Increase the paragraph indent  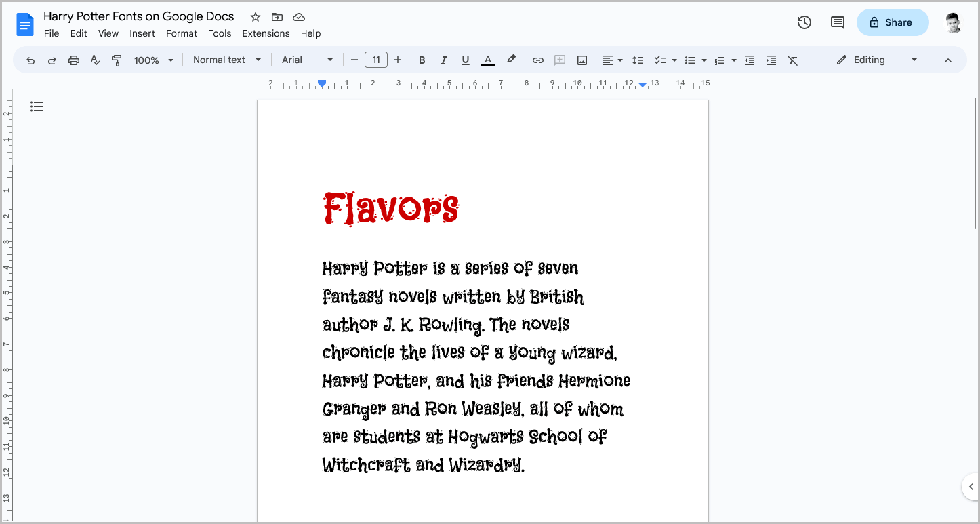771,60
